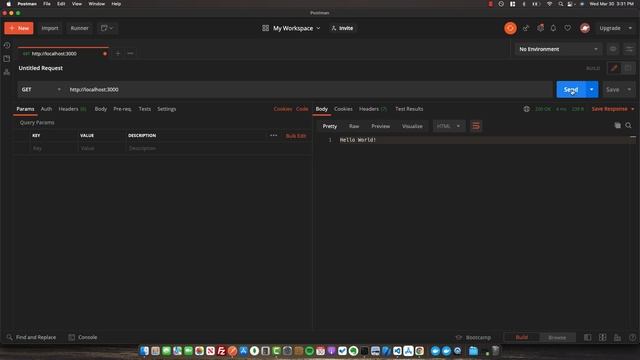
Task: Click the orange sync status icon
Action: coord(510,28)
